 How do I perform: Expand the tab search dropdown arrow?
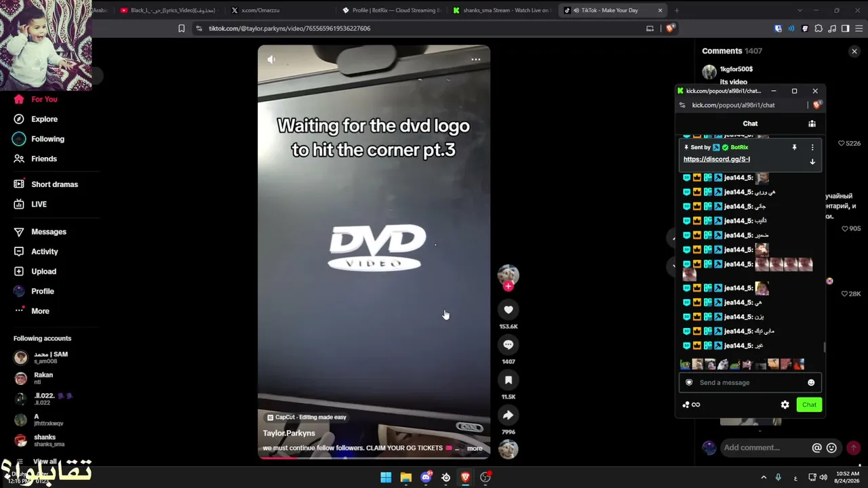[800, 10]
